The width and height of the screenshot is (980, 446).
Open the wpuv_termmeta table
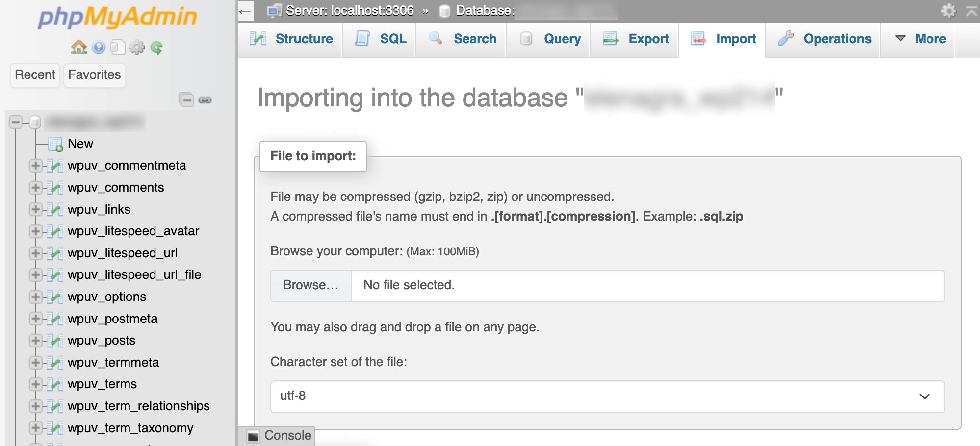point(113,362)
